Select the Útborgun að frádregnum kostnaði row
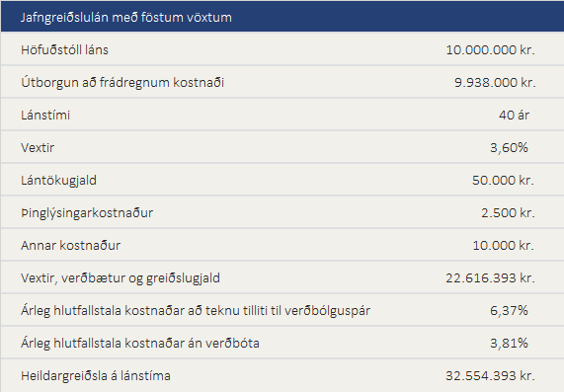The width and height of the screenshot is (564, 392). [282, 82]
